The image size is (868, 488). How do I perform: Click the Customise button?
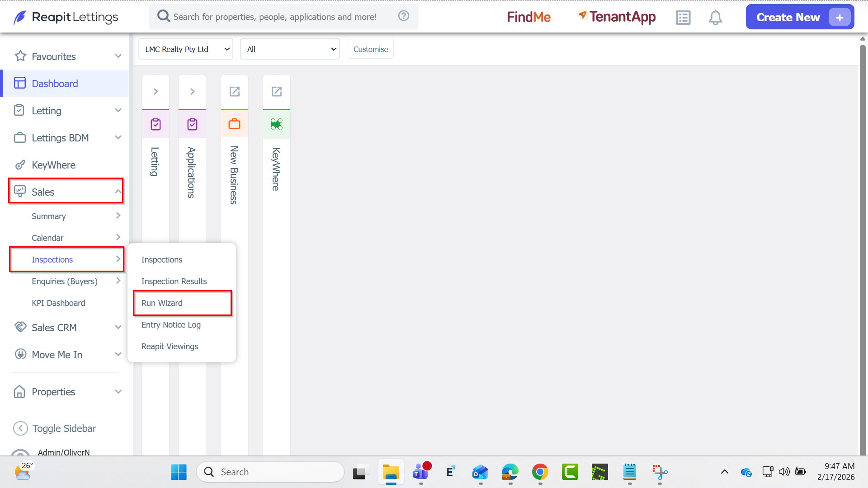pyautogui.click(x=371, y=49)
